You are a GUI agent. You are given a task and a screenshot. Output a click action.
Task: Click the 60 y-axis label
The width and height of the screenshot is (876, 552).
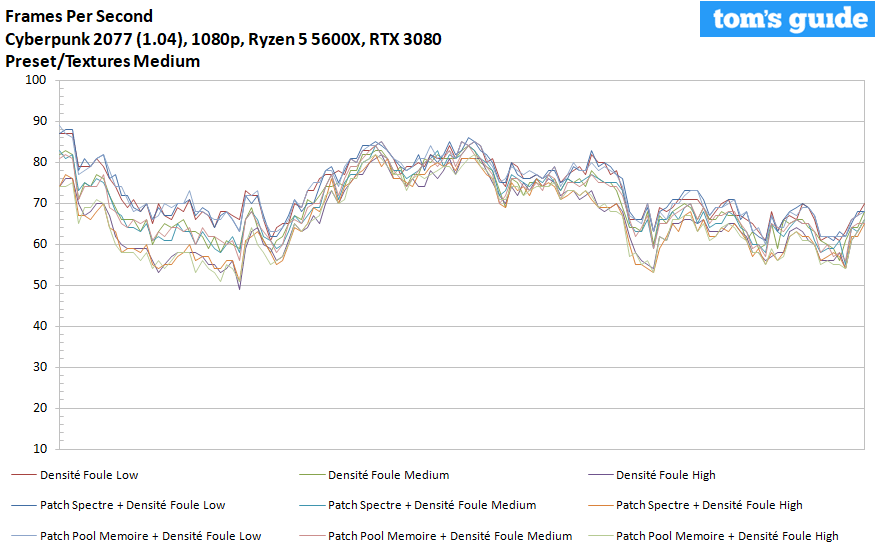tap(40, 244)
